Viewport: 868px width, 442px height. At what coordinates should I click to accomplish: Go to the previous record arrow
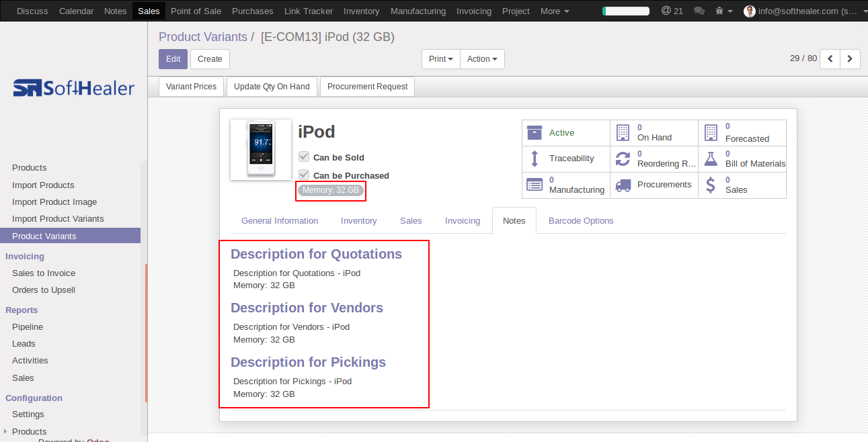[x=830, y=59]
